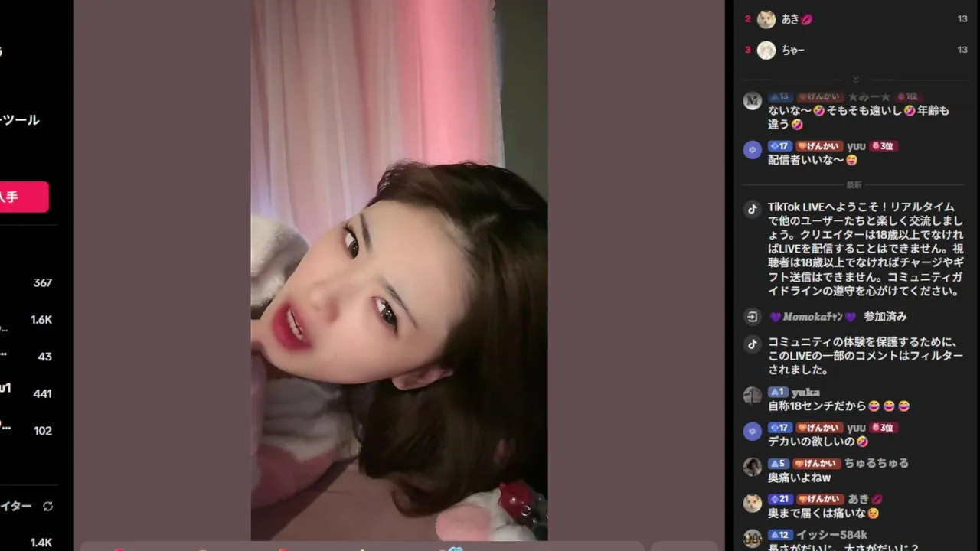The width and height of the screenshot is (980, 551).
Task: Click the username イッシー584k in chat
Action: pos(831,535)
